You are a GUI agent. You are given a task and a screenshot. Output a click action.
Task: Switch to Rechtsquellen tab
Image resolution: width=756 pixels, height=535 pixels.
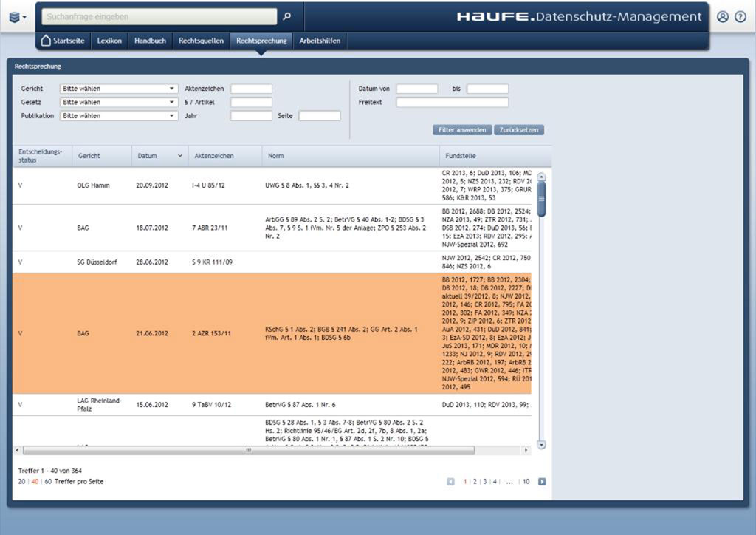201,41
